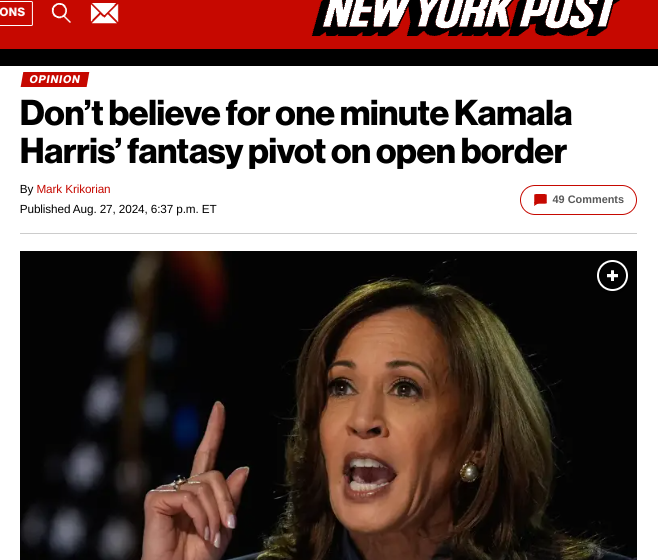658x560 pixels.
Task: Enlarge the photo with the plus icon
Action: pos(612,275)
